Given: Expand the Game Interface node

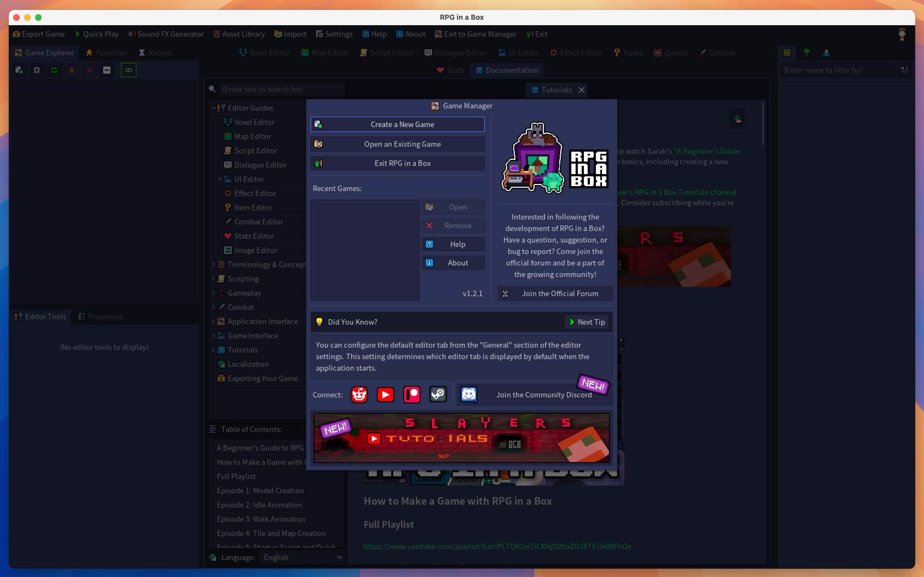Looking at the screenshot, I should pyautogui.click(x=213, y=336).
